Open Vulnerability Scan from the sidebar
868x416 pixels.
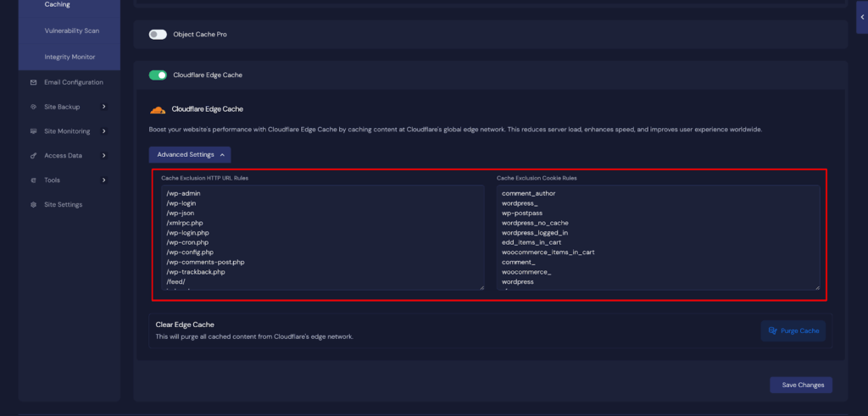coord(71,31)
